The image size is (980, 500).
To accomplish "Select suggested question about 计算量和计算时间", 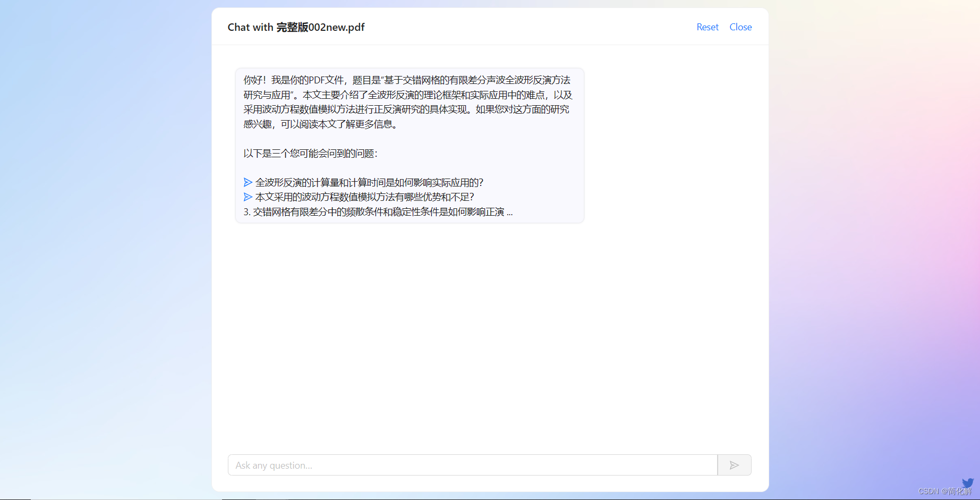I will pos(369,182).
